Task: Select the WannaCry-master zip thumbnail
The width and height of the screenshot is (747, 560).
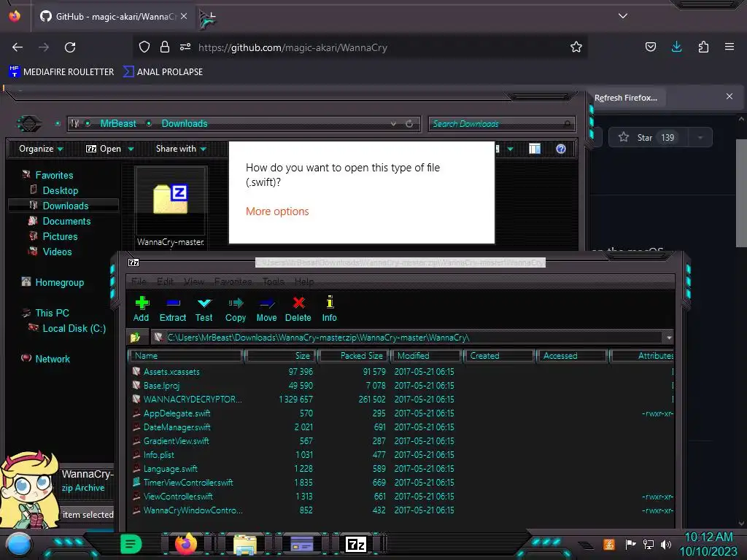Action: point(171,206)
